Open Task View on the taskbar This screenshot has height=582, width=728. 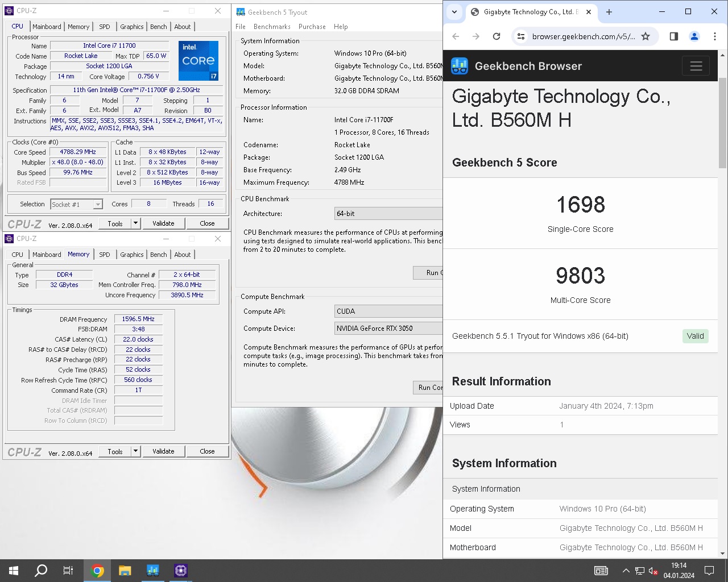(68, 571)
